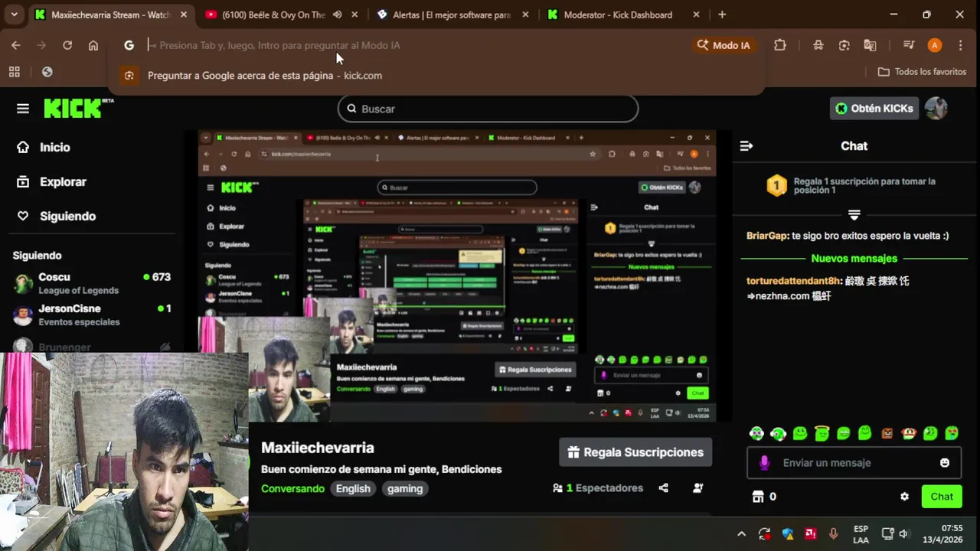Collapse the chat leaderboard banner chevron
Viewport: 980px width, 551px height.
click(x=854, y=215)
